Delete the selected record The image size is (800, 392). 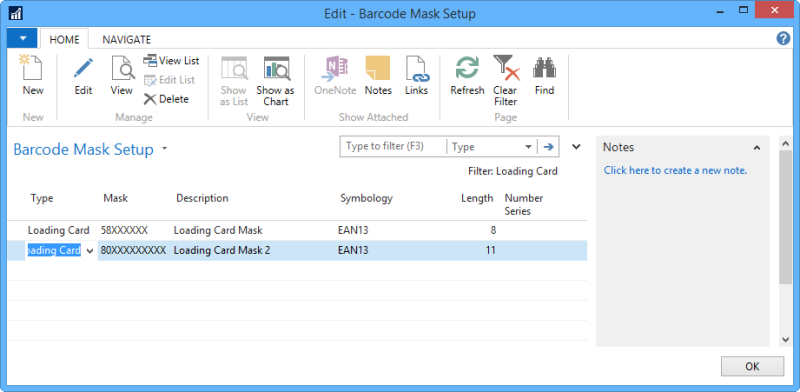(166, 99)
